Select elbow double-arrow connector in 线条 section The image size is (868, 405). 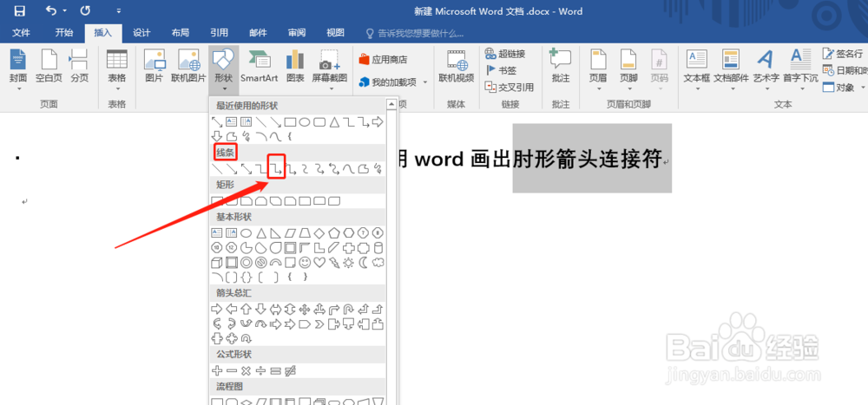coord(290,167)
